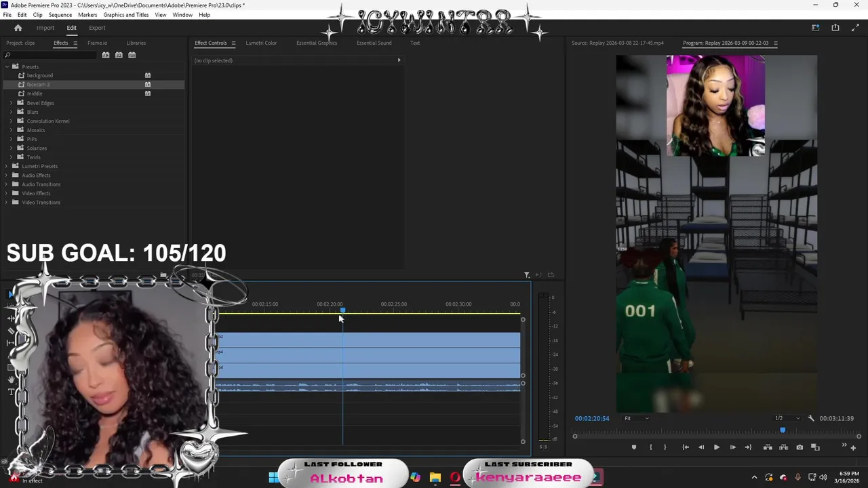Click the Effect Controls timeline expand arrow
This screenshot has width=868, height=488.
[x=399, y=60]
